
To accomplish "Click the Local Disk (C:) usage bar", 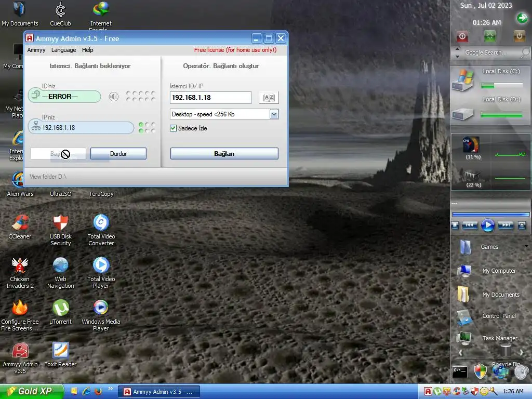I will click(x=502, y=86).
